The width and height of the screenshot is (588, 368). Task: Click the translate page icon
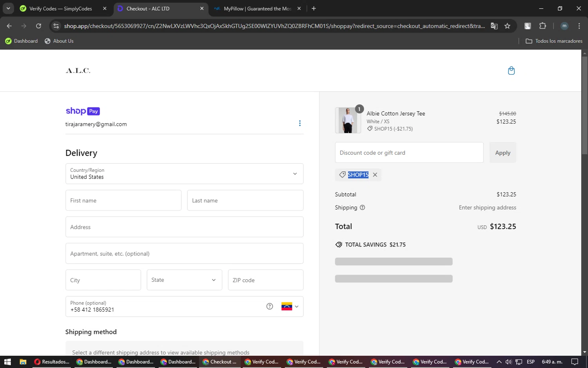point(494,26)
